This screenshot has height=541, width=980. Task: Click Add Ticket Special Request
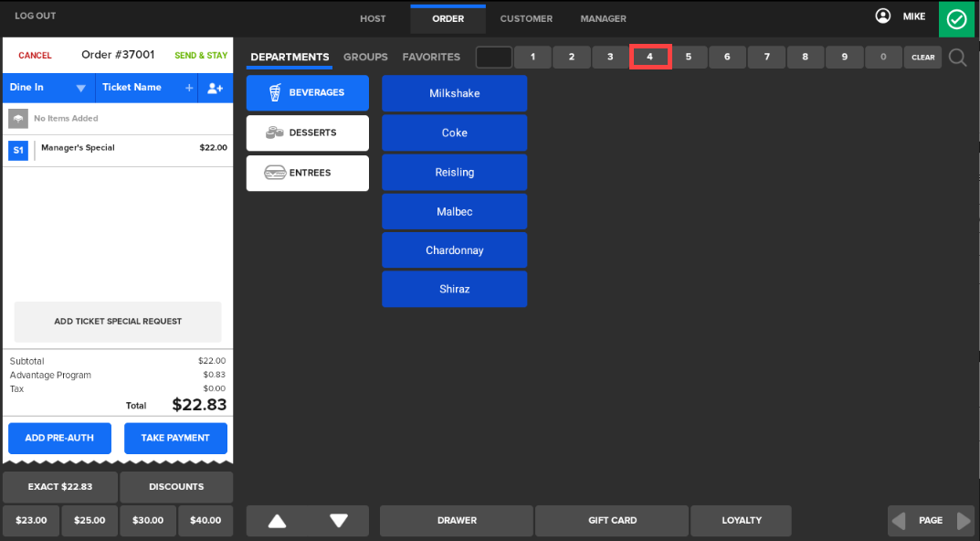(118, 322)
